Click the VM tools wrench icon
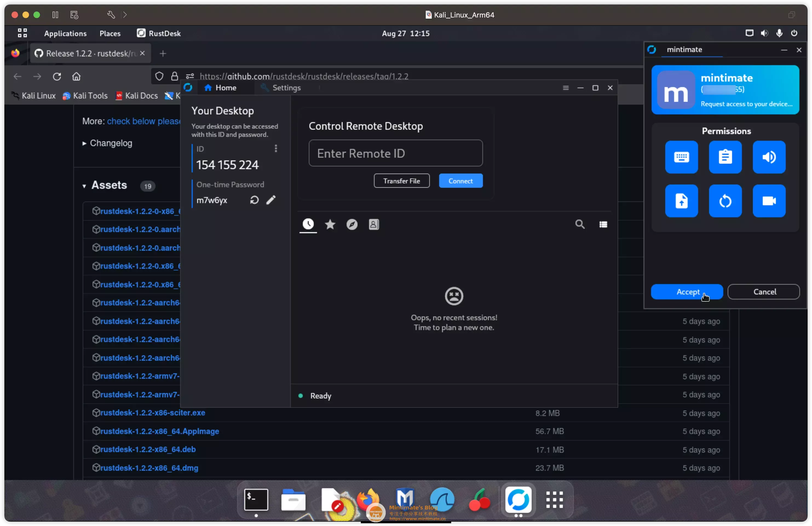The width and height of the screenshot is (812, 526). tap(111, 15)
